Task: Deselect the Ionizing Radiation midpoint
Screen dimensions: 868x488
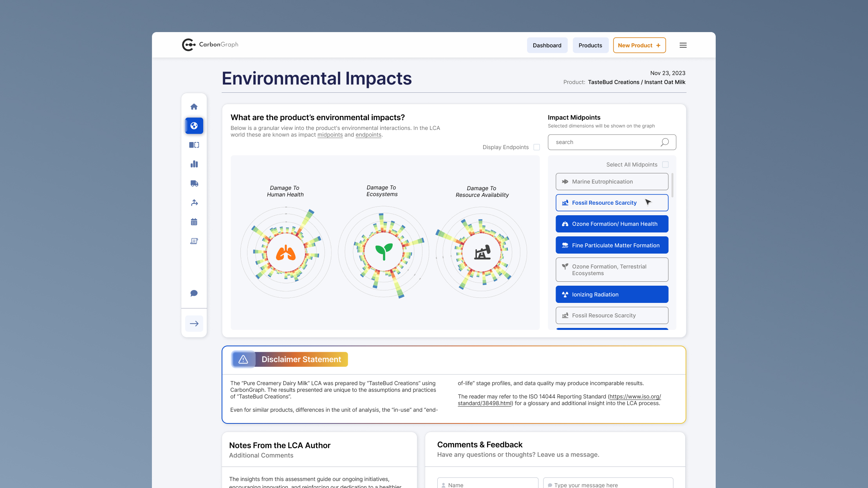Action: coord(612,294)
